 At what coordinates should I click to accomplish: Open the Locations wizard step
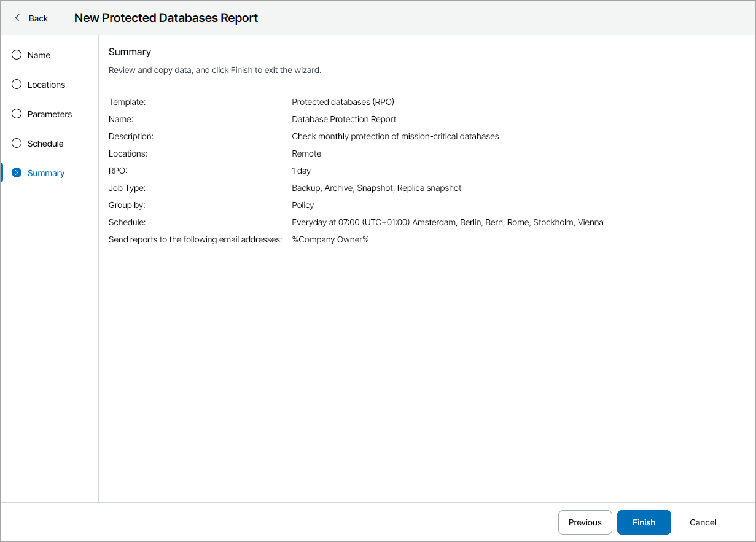coord(46,85)
